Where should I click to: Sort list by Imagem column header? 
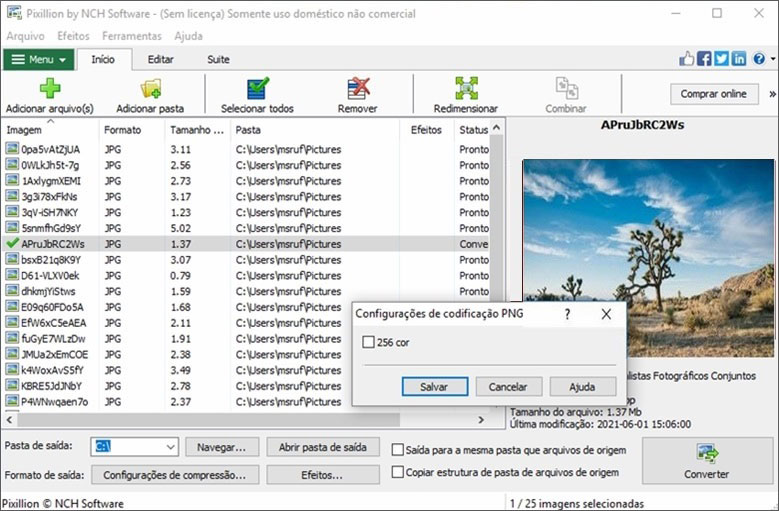[x=50, y=130]
